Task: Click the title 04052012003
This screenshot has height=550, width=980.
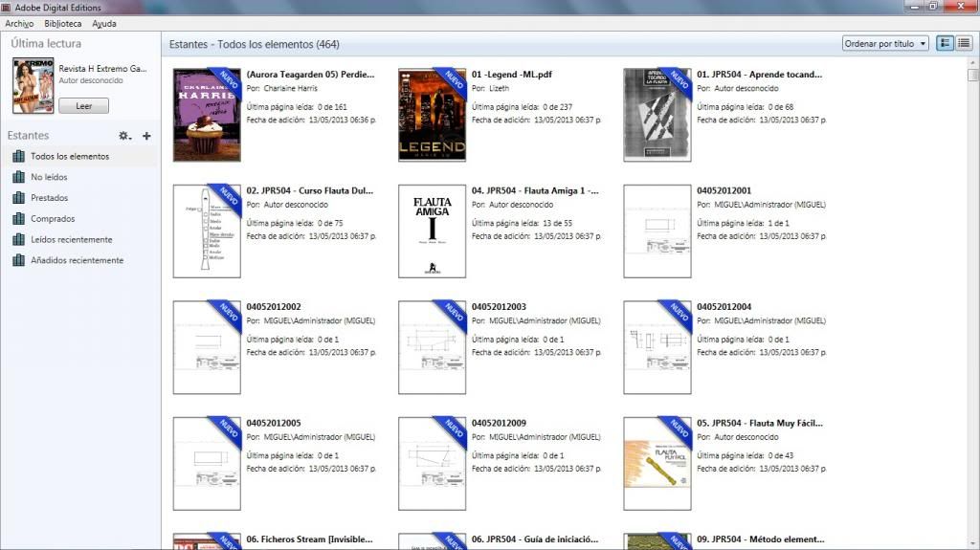Action: coord(499,307)
